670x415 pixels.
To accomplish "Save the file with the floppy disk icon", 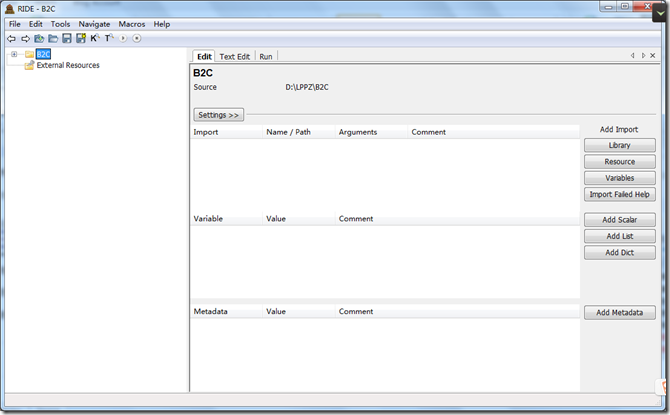I will coord(67,38).
